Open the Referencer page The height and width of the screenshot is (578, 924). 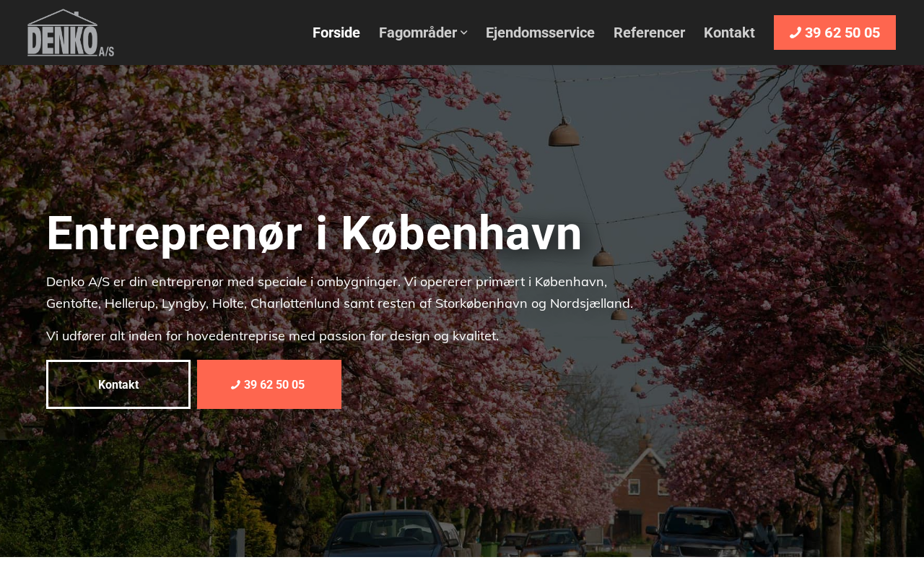point(649,33)
